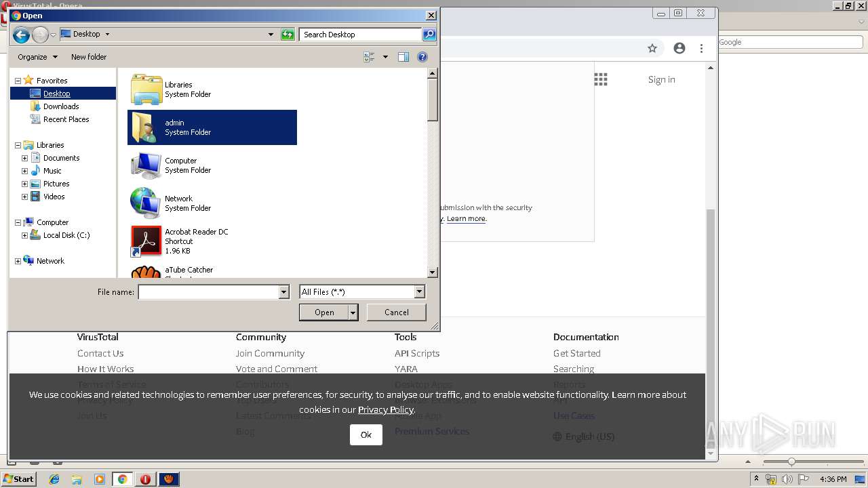Open the address bar history dropdown

click(x=271, y=34)
